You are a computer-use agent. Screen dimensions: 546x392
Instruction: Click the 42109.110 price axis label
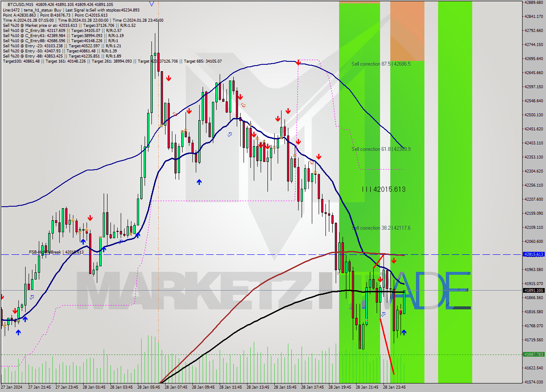click(x=534, y=227)
